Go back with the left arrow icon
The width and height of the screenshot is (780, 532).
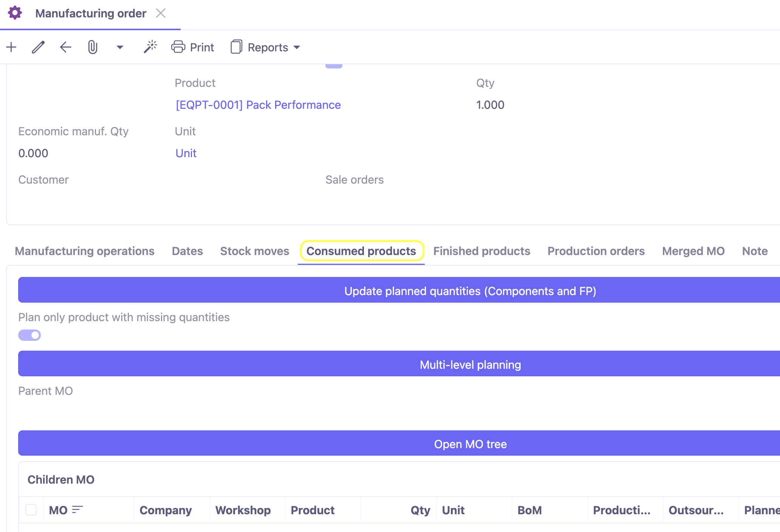pos(66,47)
